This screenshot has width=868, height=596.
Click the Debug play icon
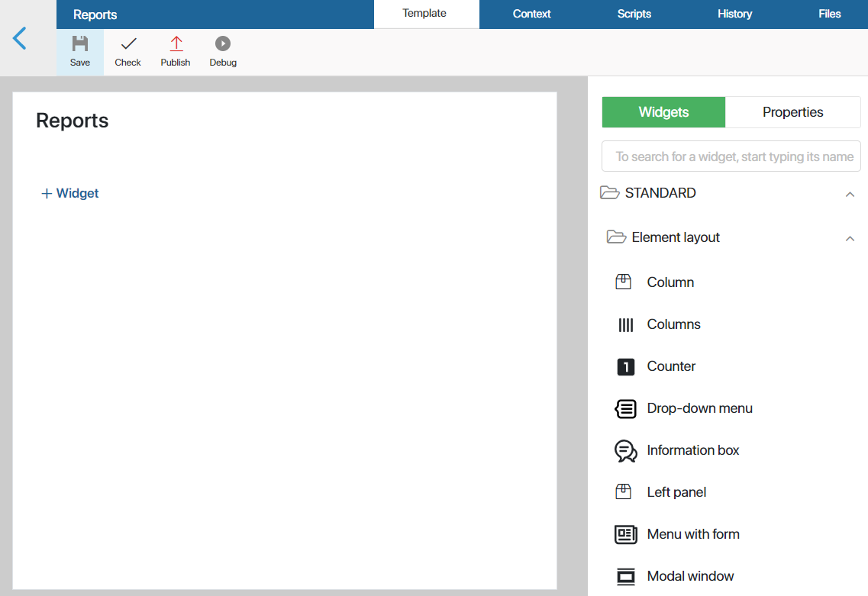223,43
